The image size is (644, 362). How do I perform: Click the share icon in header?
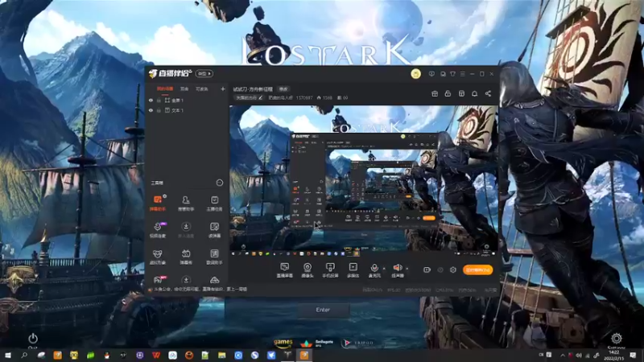(488, 93)
